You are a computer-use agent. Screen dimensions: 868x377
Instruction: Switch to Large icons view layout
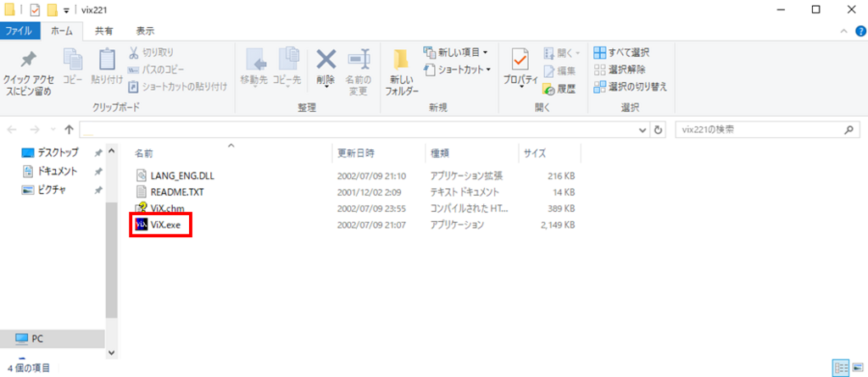[858, 367]
